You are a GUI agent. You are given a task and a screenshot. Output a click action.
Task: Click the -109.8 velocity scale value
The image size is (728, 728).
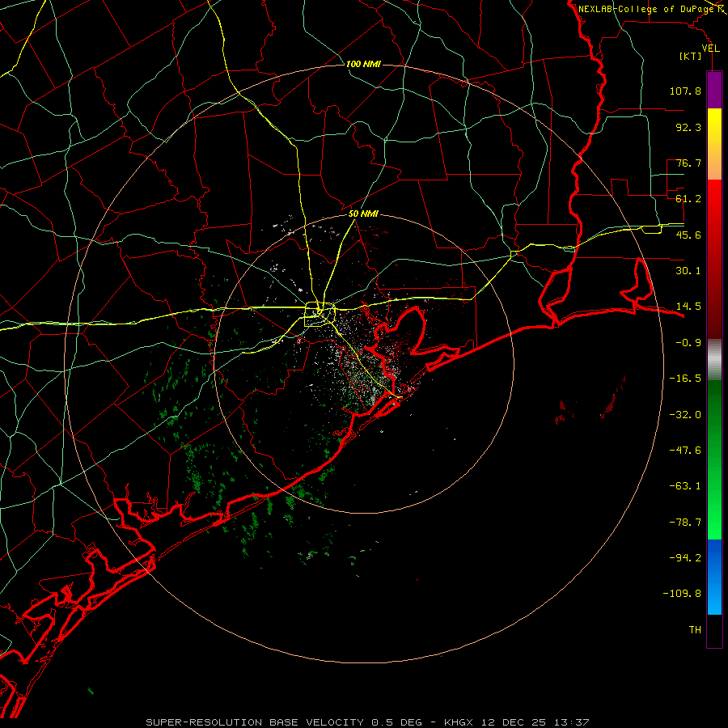coord(682,594)
